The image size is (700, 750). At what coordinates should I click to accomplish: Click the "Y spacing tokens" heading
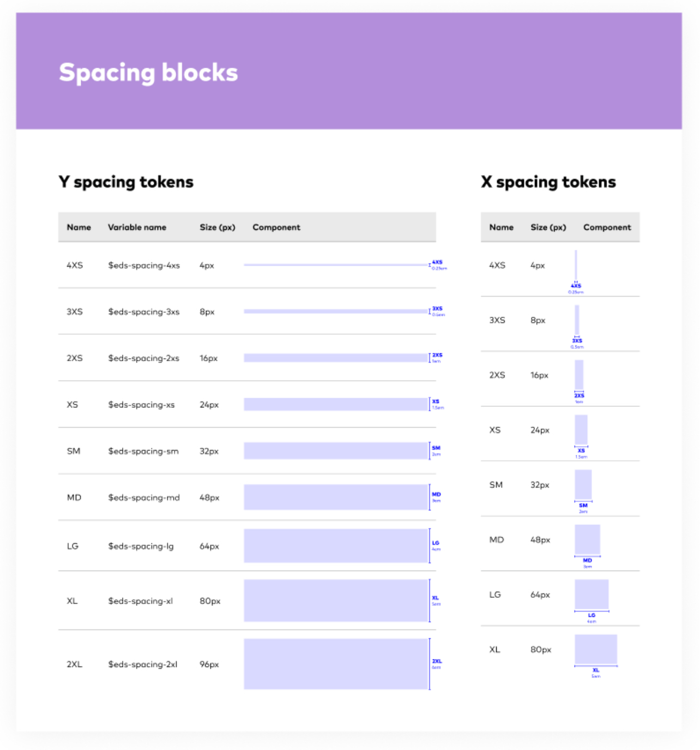(126, 182)
